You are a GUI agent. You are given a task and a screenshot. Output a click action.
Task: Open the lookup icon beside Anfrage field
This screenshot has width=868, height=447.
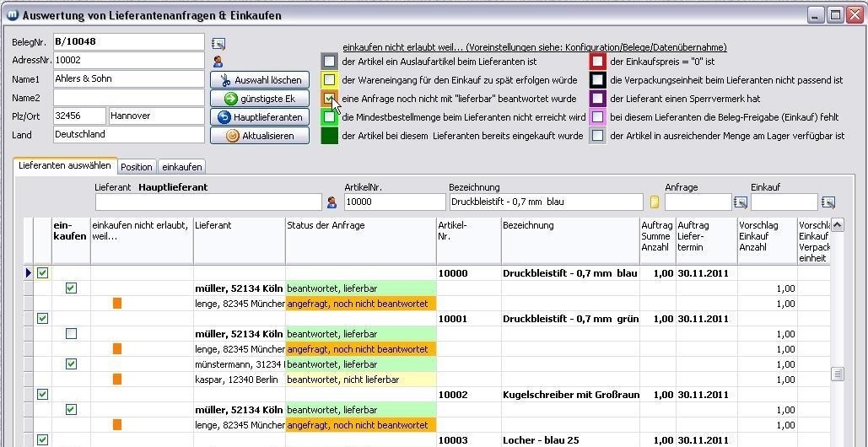741,202
